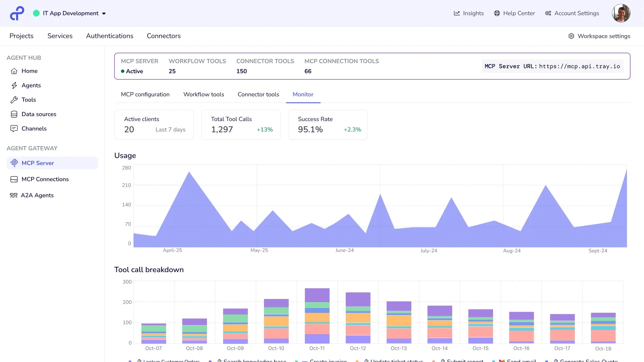Click the May-25 label on Usage axis
The image size is (644, 362).
[x=259, y=250]
